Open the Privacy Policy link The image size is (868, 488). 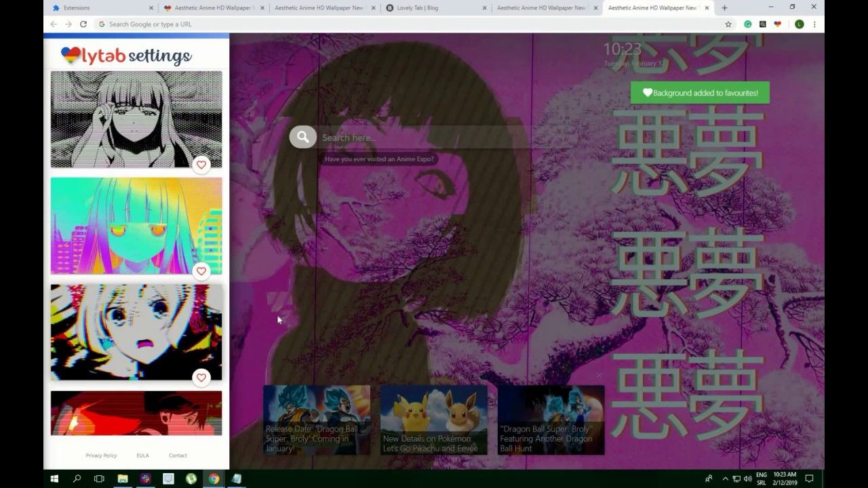101,455
